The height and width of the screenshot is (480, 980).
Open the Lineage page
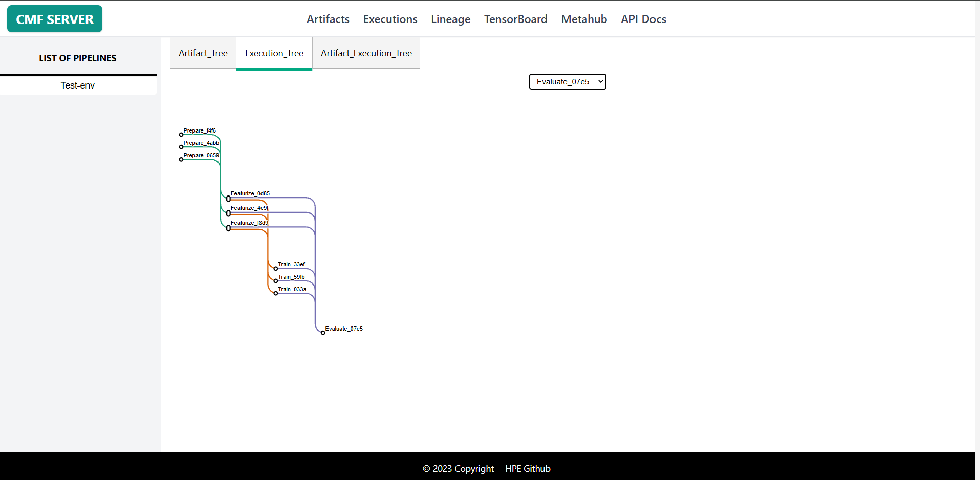click(x=450, y=19)
